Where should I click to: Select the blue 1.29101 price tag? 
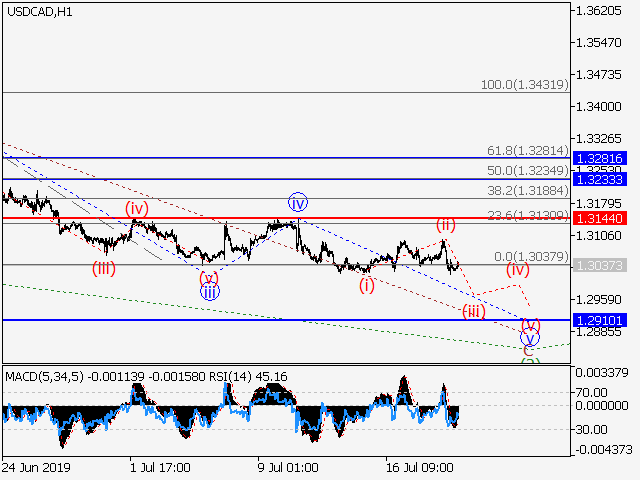coord(600,320)
